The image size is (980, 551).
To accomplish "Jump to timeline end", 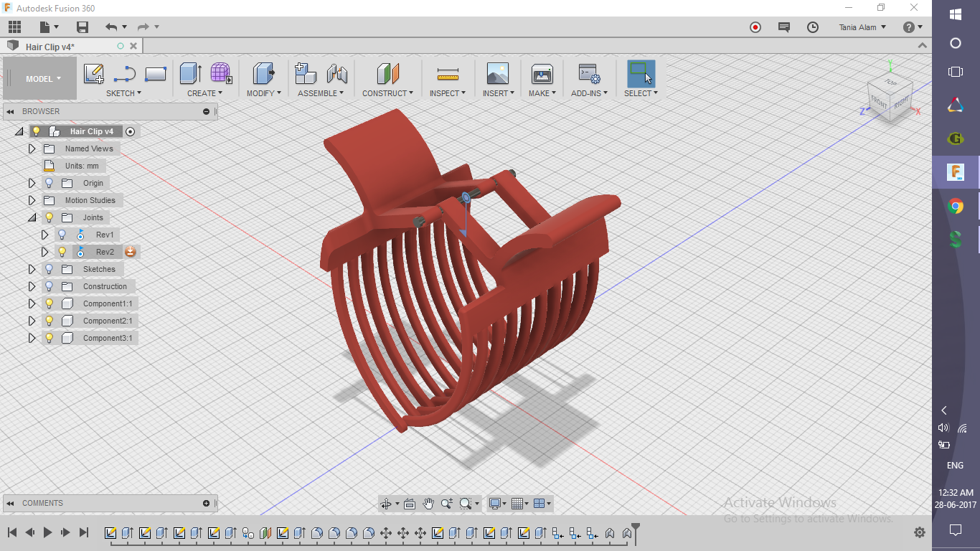I will 84,532.
